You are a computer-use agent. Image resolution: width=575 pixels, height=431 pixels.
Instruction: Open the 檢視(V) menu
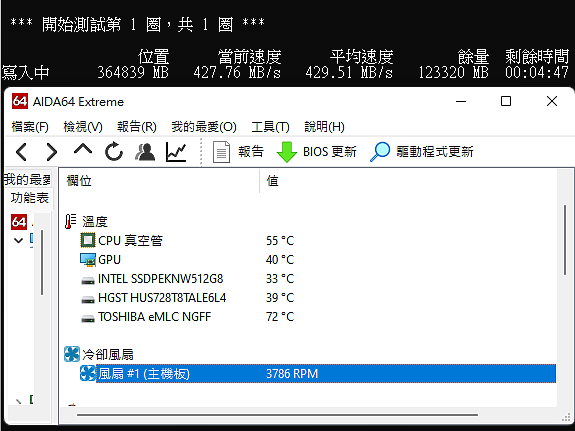(83, 127)
